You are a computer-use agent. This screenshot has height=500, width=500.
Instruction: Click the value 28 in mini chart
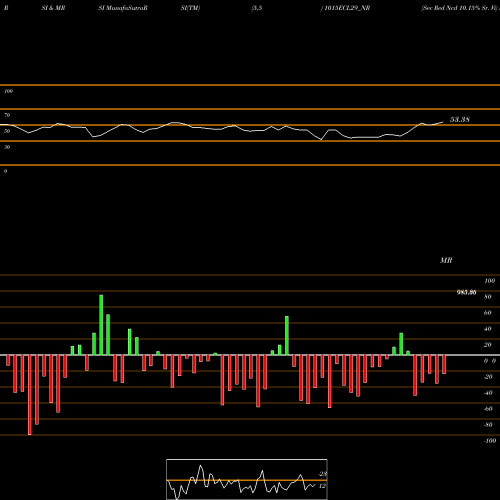point(323,474)
